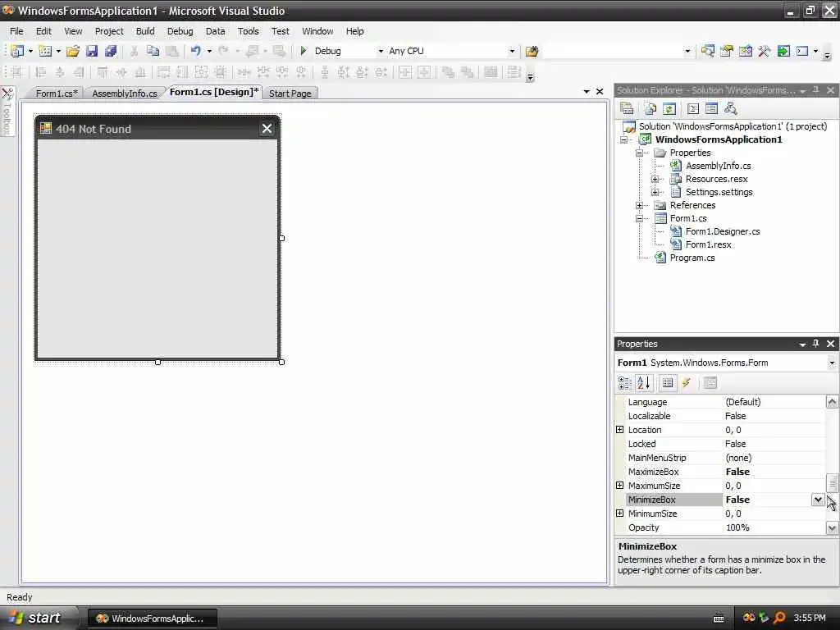Select Program.cs in Solution Explorer

[x=692, y=258]
